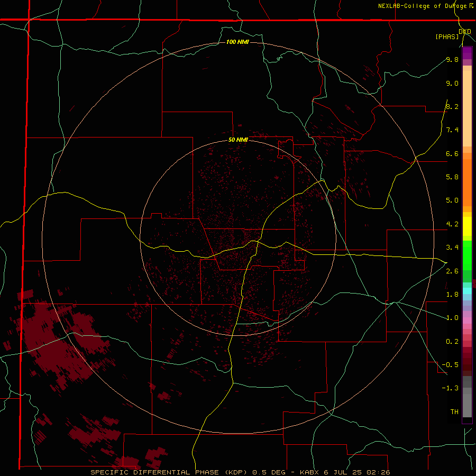476x476 pixels.
Task: Pick the orange segment of the color bar
Action: (x=467, y=182)
